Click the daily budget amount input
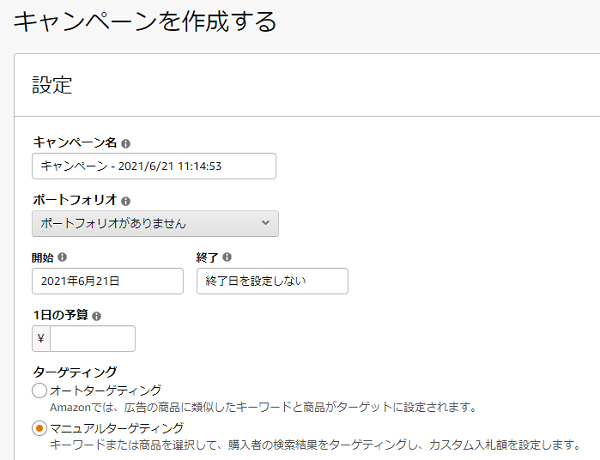Screen dimensions: 600x460 (93, 339)
